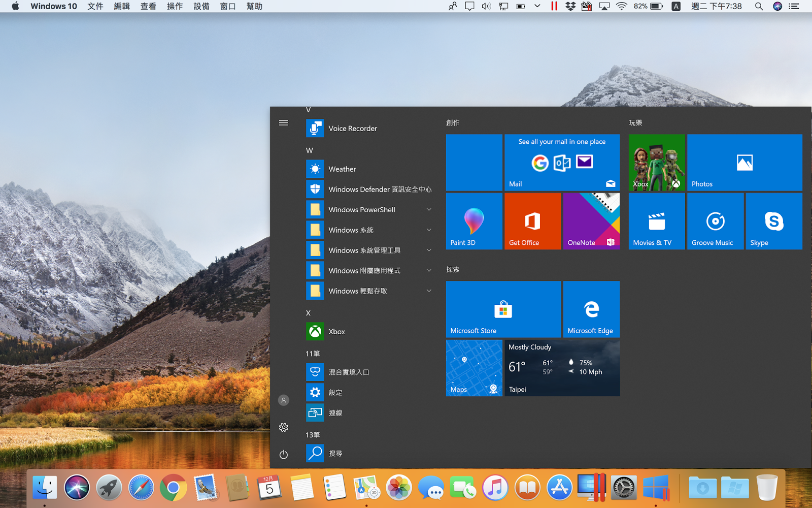Launch Google Chrome from the Dock
Viewport: 812px width, 508px height.
coord(173,488)
